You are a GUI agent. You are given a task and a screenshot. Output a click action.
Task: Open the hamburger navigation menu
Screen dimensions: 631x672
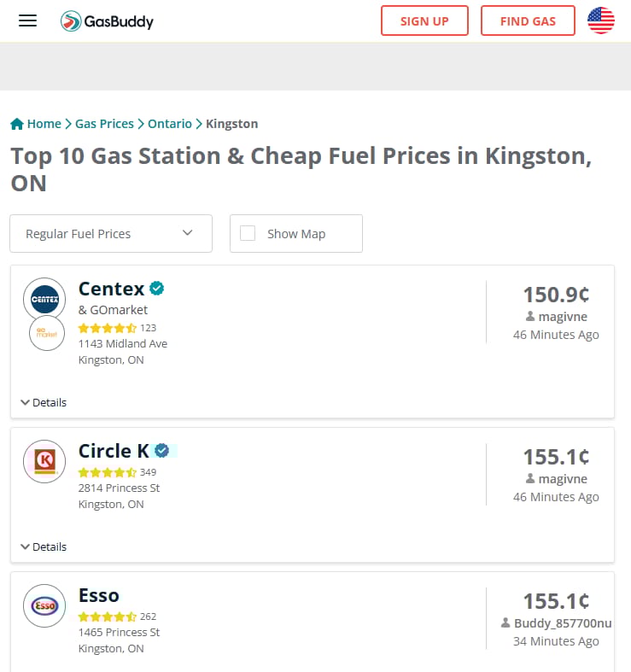[x=28, y=20]
